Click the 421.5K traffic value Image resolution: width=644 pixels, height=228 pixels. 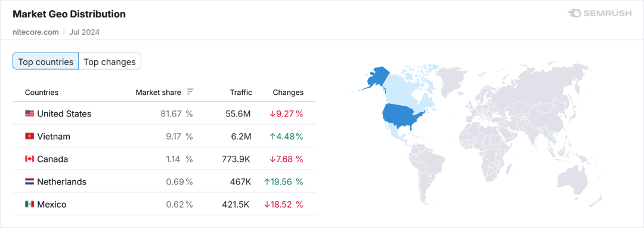point(236,204)
